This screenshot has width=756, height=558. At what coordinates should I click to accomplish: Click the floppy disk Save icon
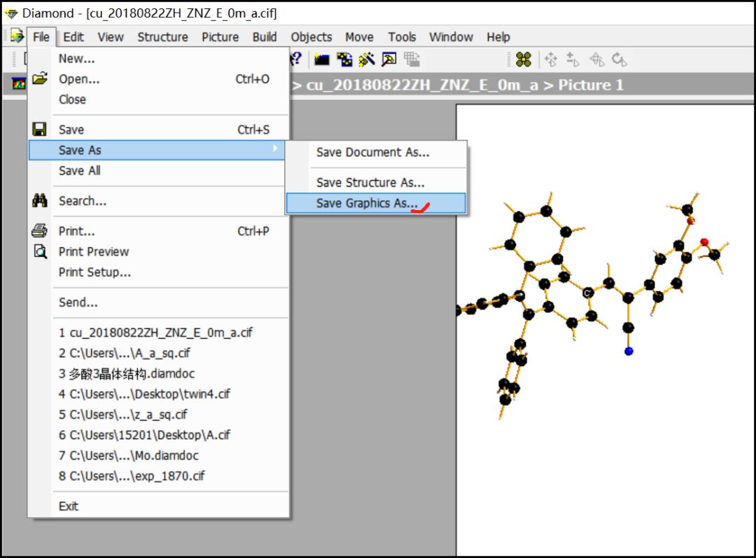[x=40, y=130]
